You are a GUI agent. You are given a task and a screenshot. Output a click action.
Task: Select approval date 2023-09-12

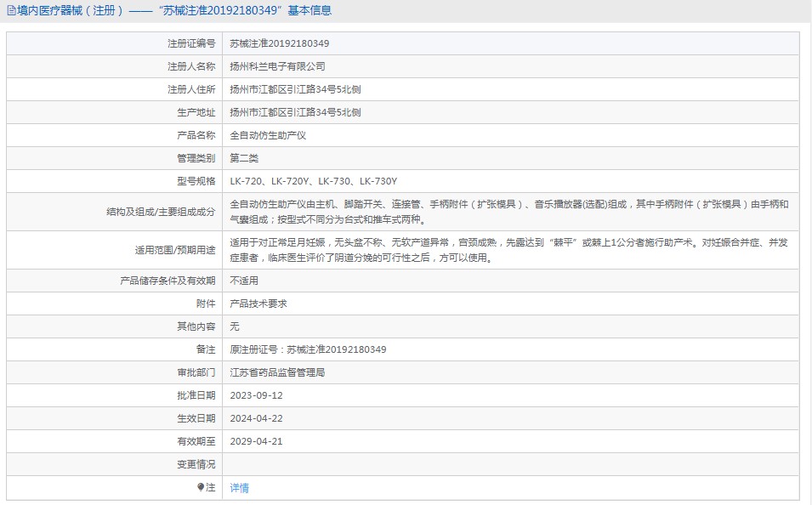pyautogui.click(x=256, y=395)
